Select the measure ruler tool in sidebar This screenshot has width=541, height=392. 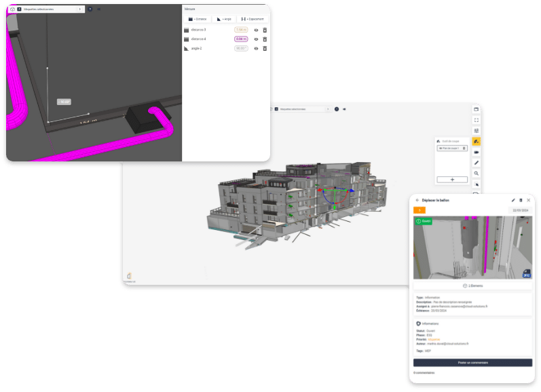pyautogui.click(x=477, y=163)
